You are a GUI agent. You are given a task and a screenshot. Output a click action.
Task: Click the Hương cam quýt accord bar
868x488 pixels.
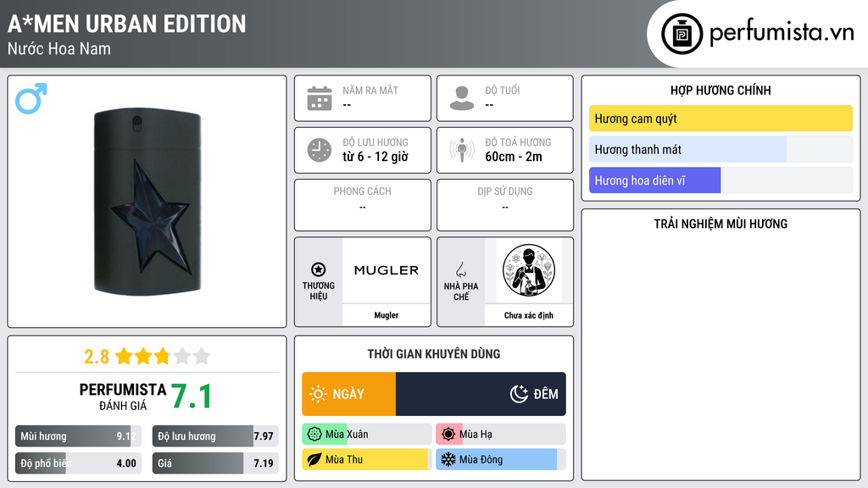721,119
